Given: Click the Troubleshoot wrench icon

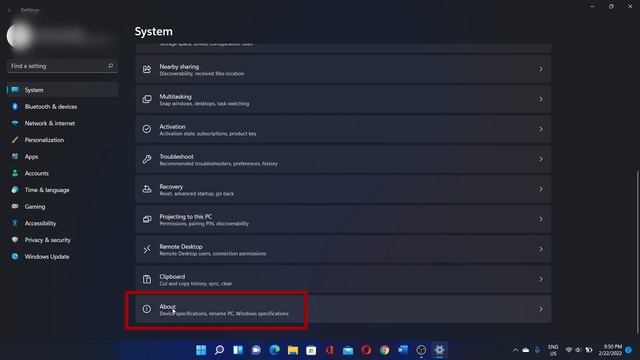Looking at the screenshot, I should tap(147, 159).
